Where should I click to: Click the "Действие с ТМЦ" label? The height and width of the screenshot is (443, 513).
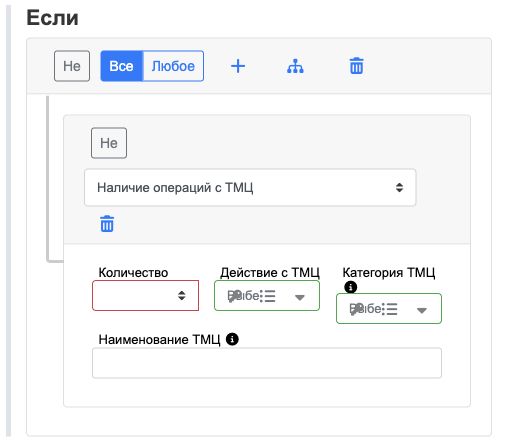click(x=270, y=273)
